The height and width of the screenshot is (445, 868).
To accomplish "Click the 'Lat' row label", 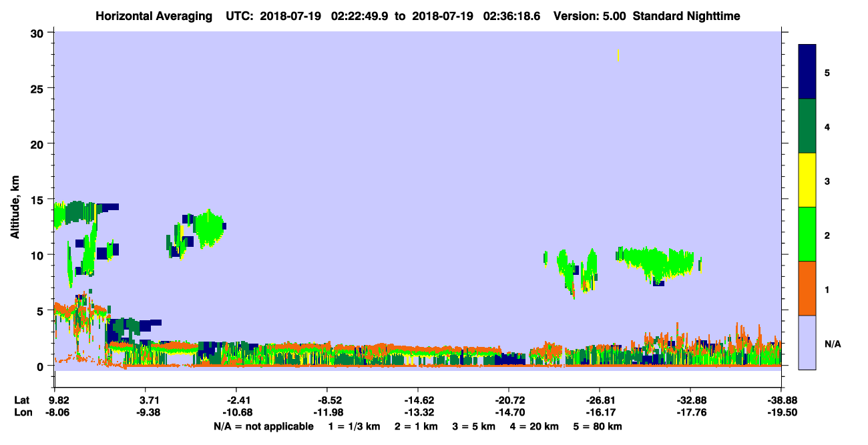I will (22, 400).
